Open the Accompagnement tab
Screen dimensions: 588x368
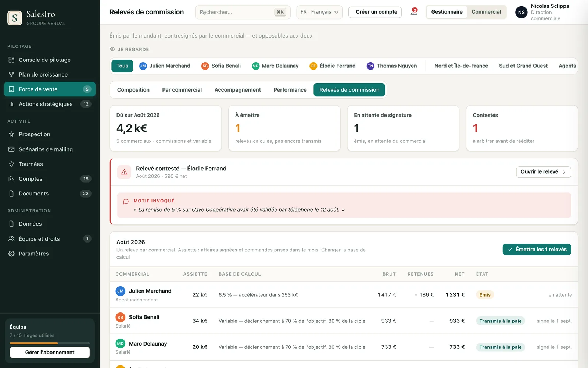pyautogui.click(x=238, y=90)
